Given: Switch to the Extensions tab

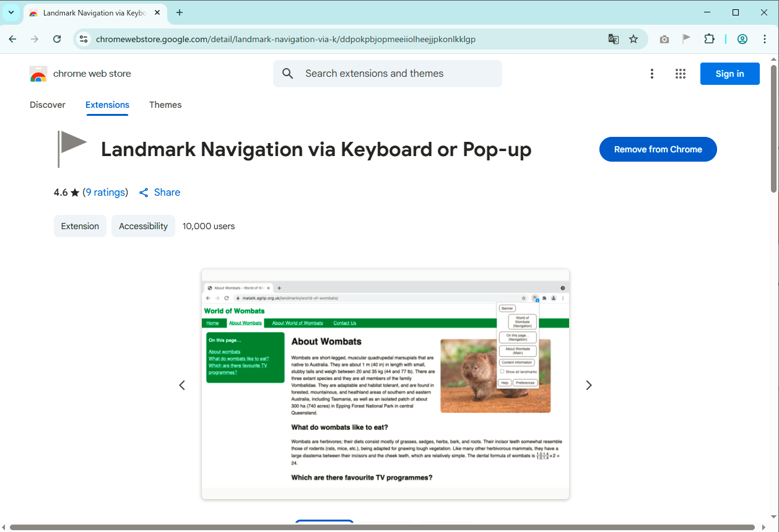Looking at the screenshot, I should coord(107,105).
